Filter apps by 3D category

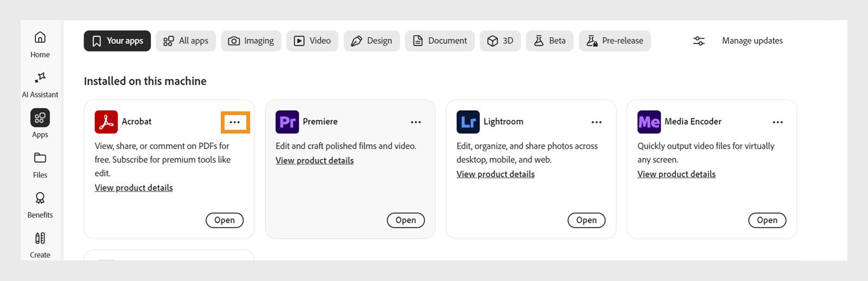click(500, 41)
